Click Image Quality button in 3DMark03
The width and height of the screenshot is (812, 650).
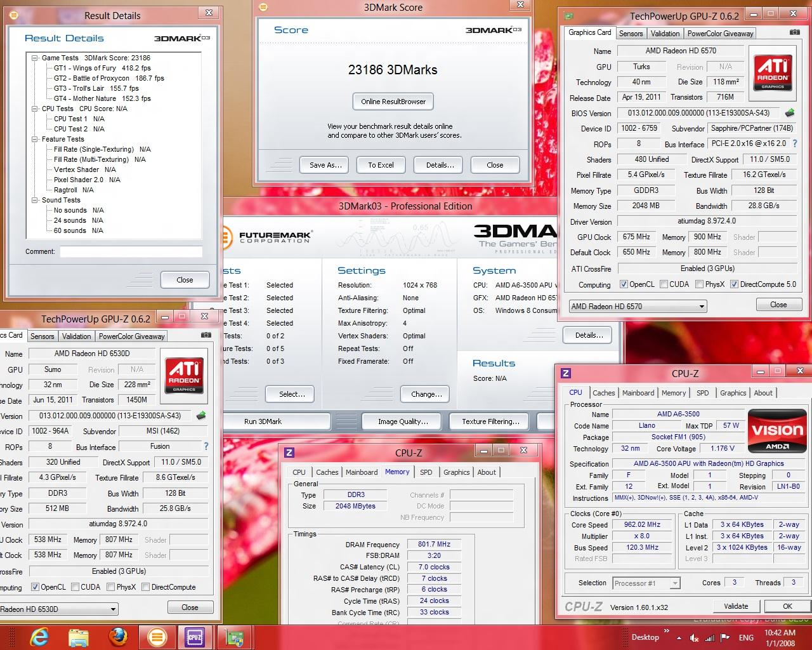pyautogui.click(x=403, y=421)
